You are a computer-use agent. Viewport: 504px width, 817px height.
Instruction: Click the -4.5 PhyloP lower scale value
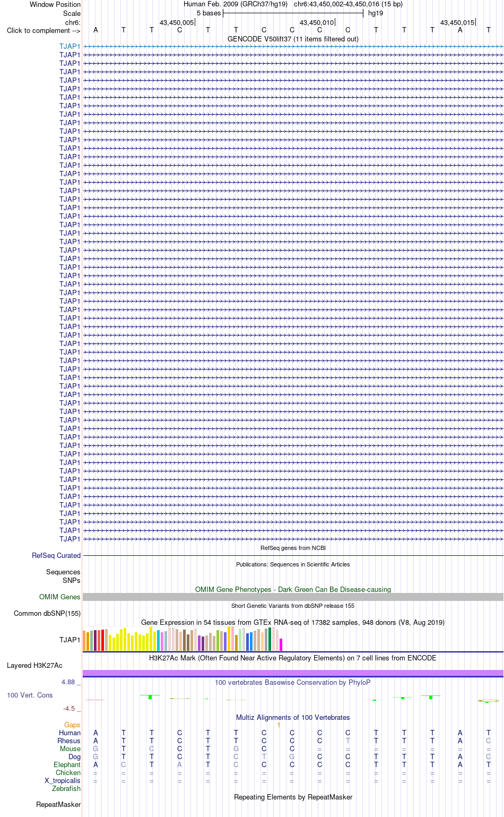click(x=69, y=709)
